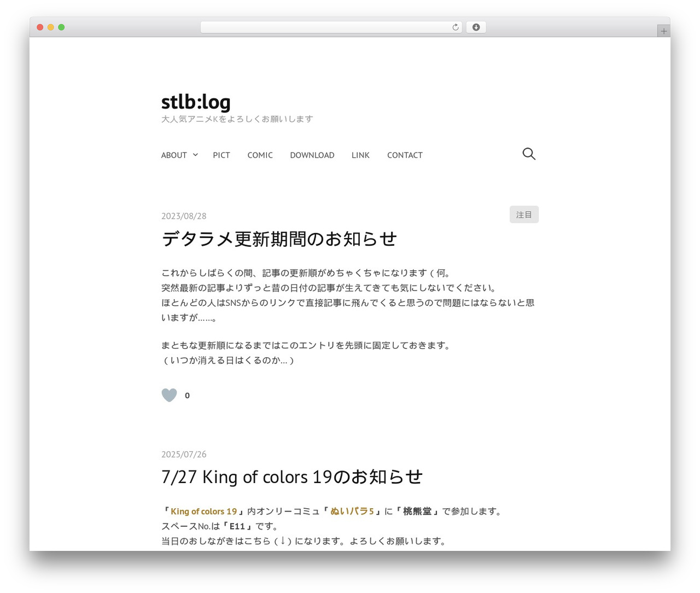Click the heart like icon
The width and height of the screenshot is (700, 593).
point(170,395)
